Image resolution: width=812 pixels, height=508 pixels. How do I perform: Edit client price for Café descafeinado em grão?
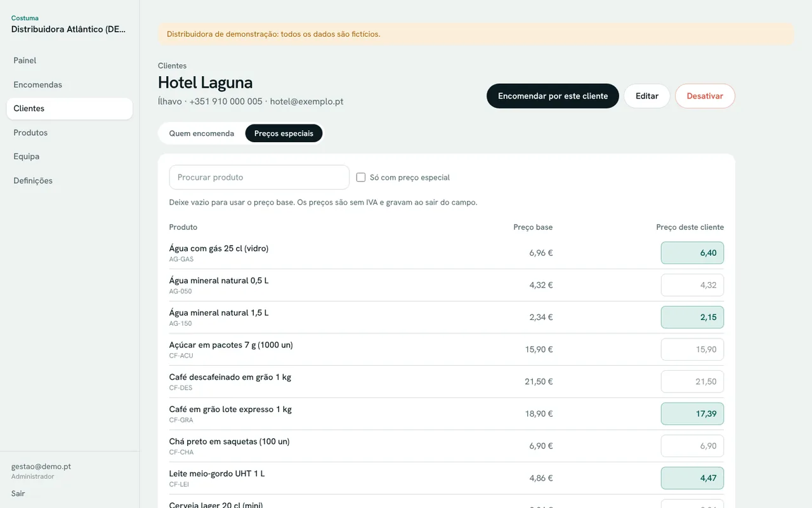click(692, 382)
